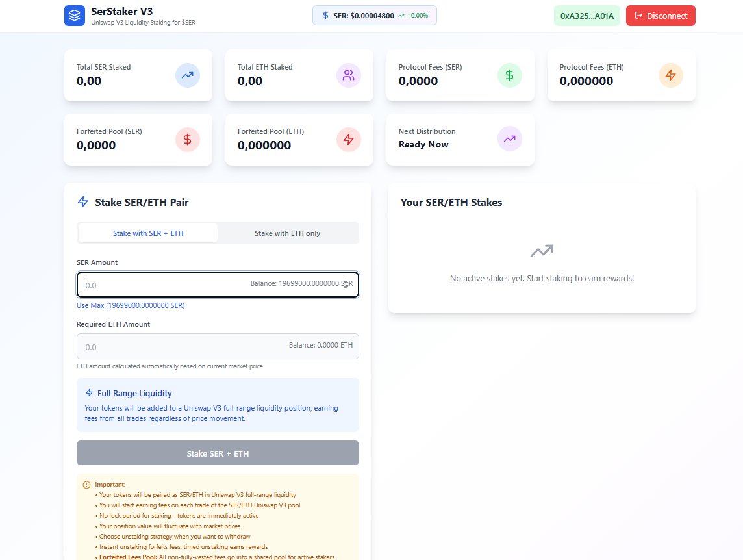Click the Balance: 0.0000 ETH text
This screenshot has width=743, height=560.
point(321,345)
